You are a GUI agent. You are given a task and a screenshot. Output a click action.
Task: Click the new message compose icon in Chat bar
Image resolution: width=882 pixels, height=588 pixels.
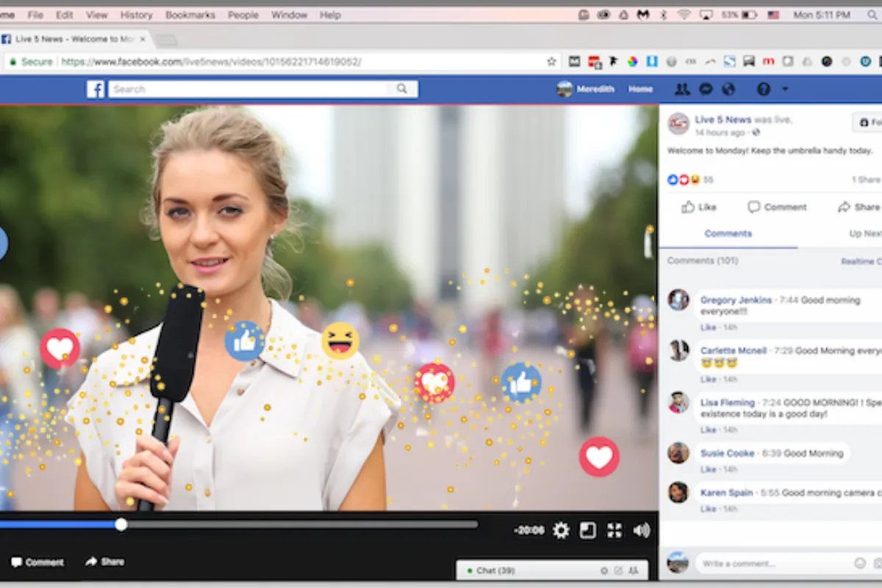[x=618, y=570]
